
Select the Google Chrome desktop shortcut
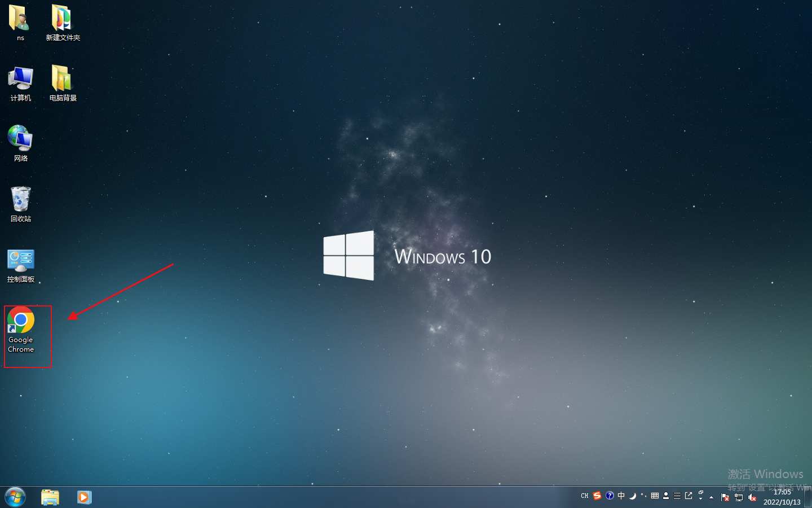pos(21,330)
